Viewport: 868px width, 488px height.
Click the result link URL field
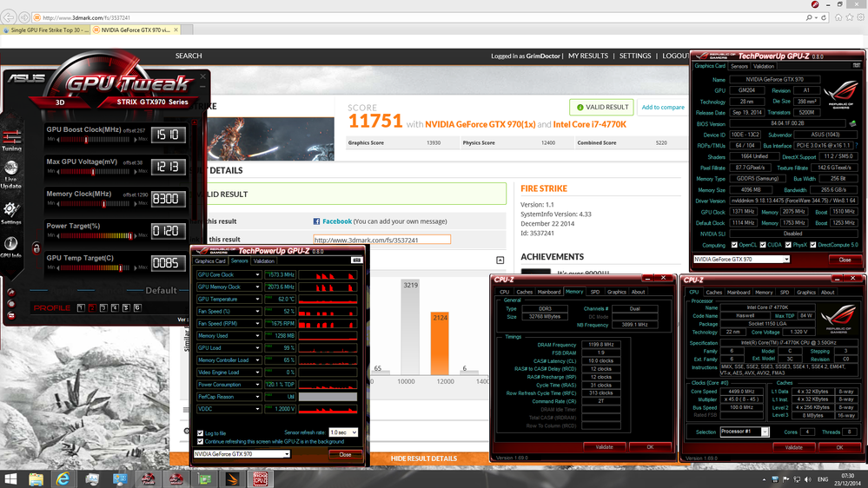tap(382, 240)
